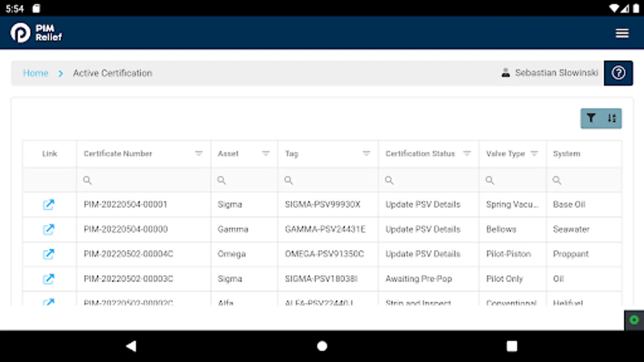Screen dimensions: 644x362
Task: Open the hamburger navigation menu
Action: coord(622,33)
